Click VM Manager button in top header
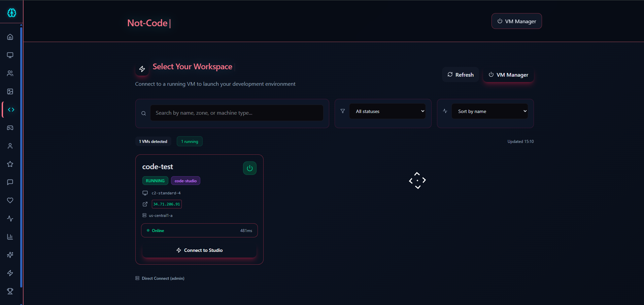The height and width of the screenshot is (305, 644). [517, 21]
